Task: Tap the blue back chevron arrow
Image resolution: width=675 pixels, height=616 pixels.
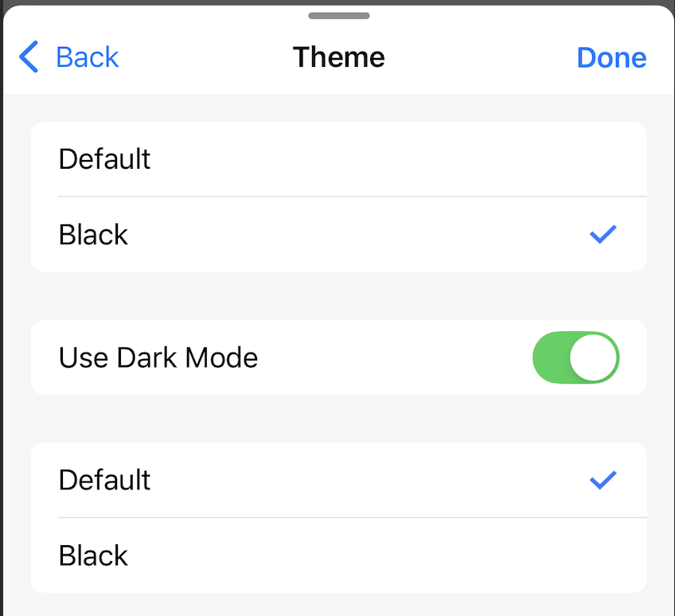Action: (29, 57)
